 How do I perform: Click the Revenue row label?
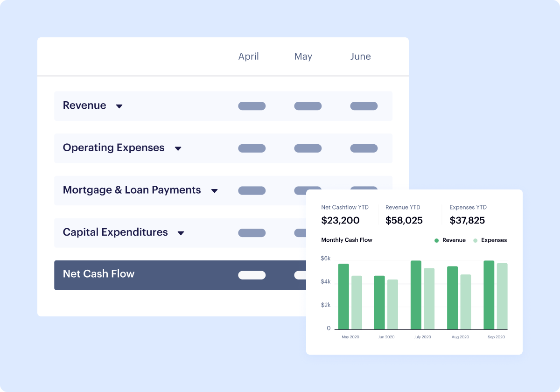[84, 105]
